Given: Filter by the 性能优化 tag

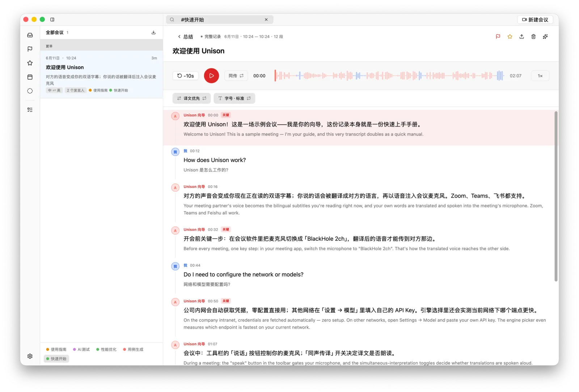Looking at the screenshot, I should [106, 349].
